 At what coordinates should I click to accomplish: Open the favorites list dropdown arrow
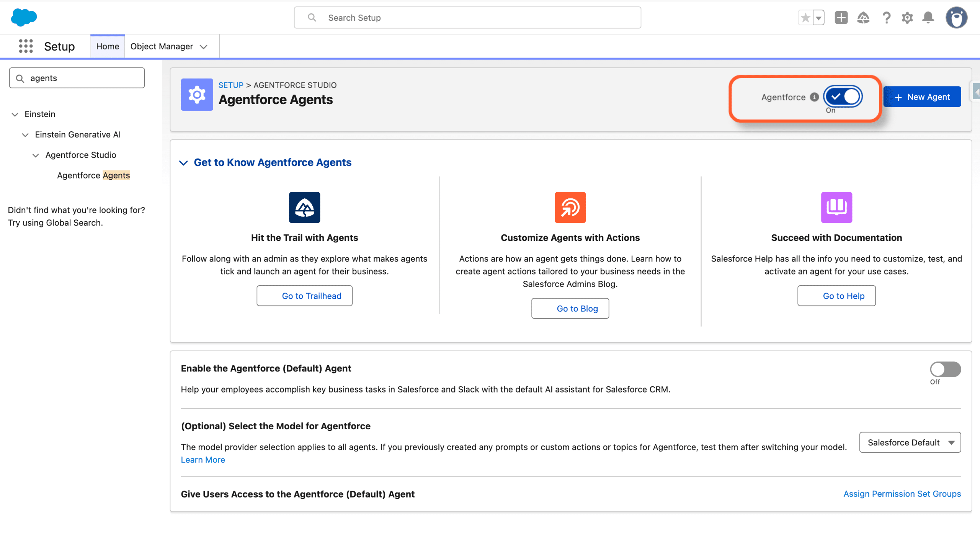click(818, 18)
